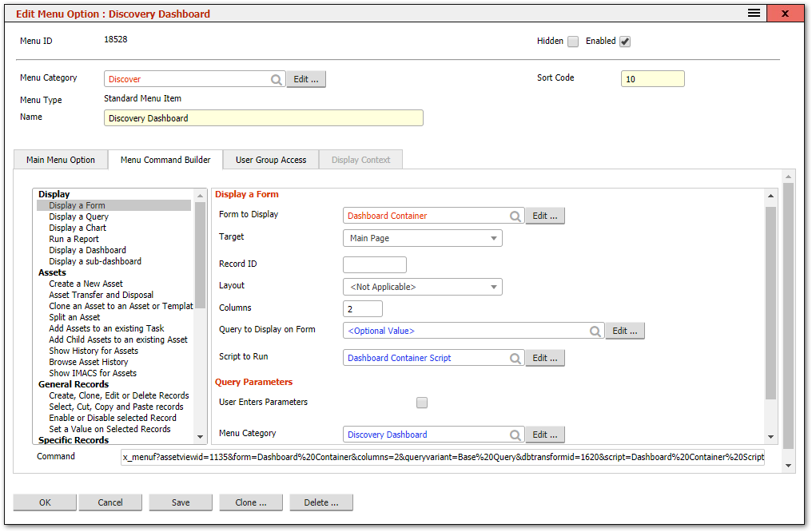Open the hamburger menu in the title bar
This screenshot has width=812, height=532.
click(x=752, y=13)
